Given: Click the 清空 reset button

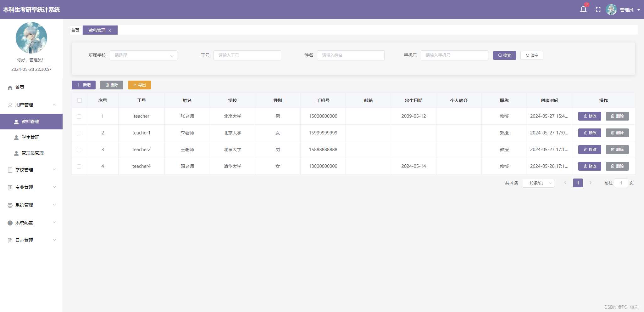Looking at the screenshot, I should tap(532, 55).
